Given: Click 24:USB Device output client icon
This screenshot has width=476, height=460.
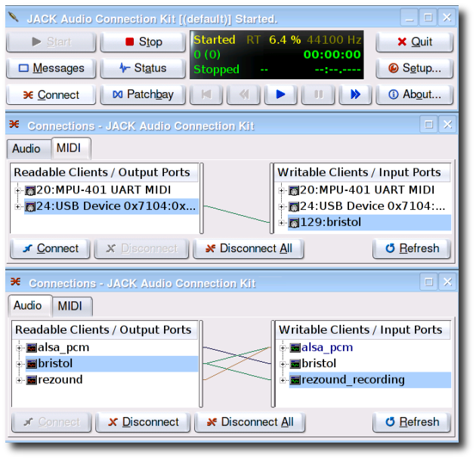Looking at the screenshot, I should click(x=30, y=207).
